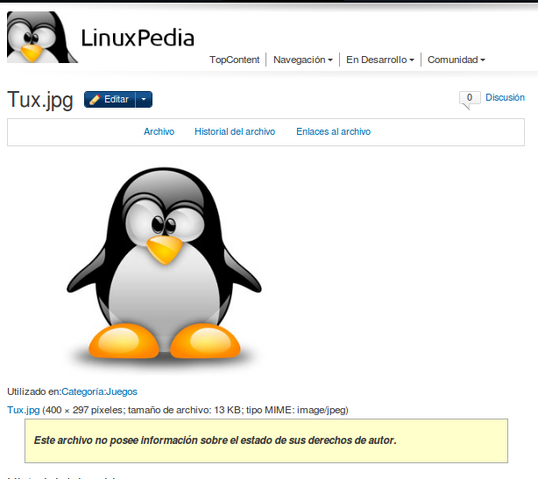Image resolution: width=538 pixels, height=479 pixels.
Task: Open the Categoría:Juegos link
Action: pyautogui.click(x=99, y=392)
